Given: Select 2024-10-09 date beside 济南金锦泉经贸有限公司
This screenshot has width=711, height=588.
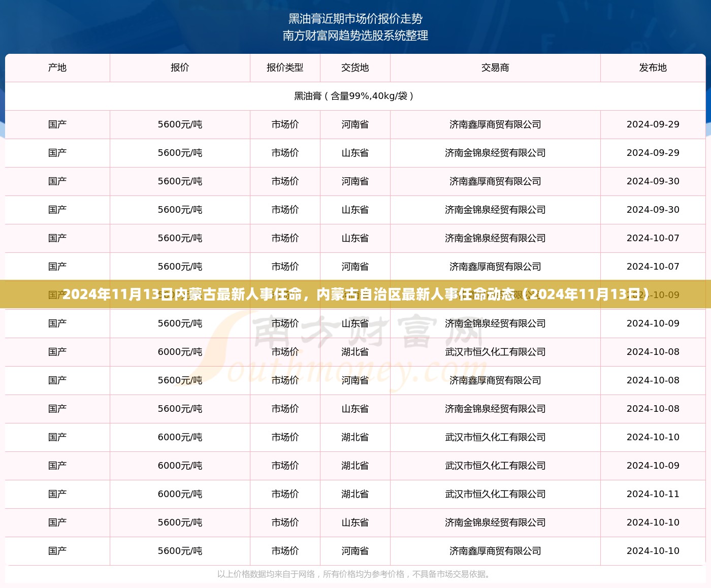Looking at the screenshot, I should 653,323.
